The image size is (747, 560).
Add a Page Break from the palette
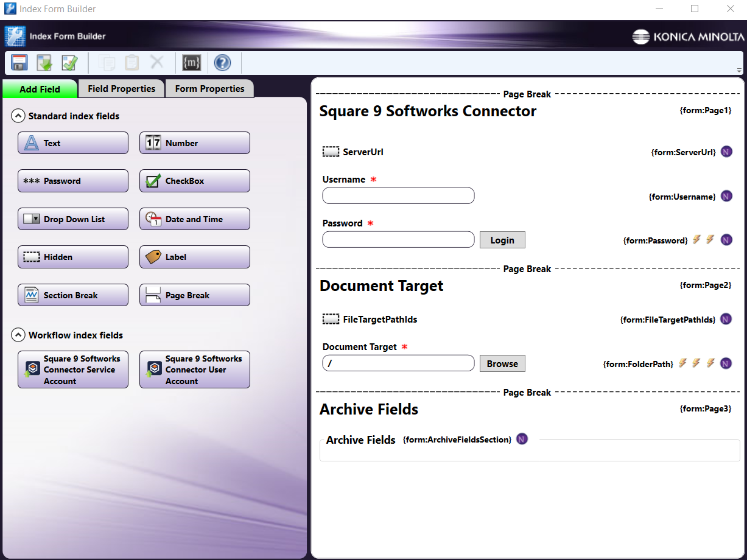tap(195, 295)
